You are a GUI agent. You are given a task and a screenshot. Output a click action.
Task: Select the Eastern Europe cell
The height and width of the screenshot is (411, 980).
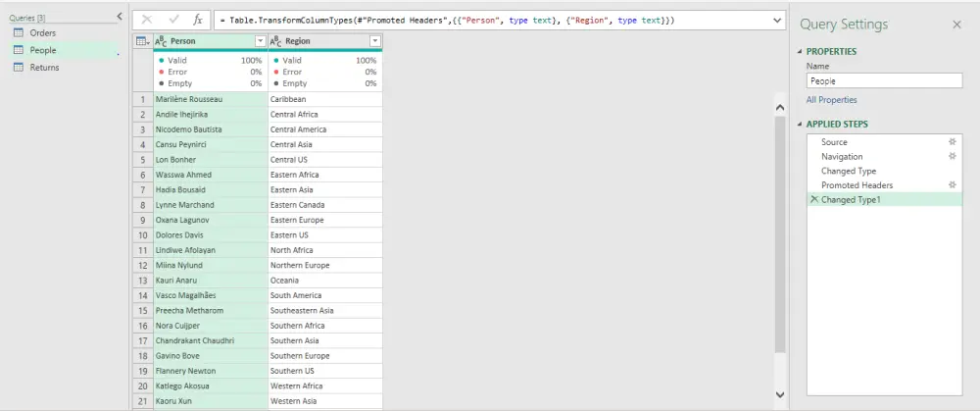point(325,220)
